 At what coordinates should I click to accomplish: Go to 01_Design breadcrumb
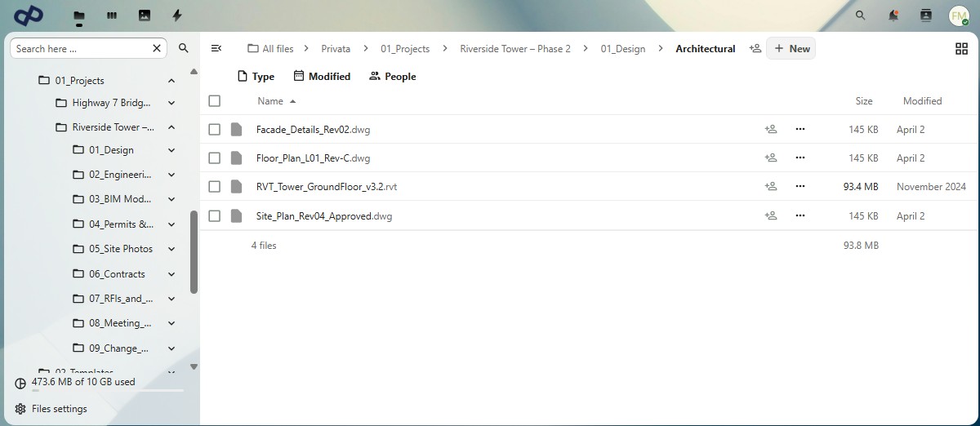(x=623, y=49)
